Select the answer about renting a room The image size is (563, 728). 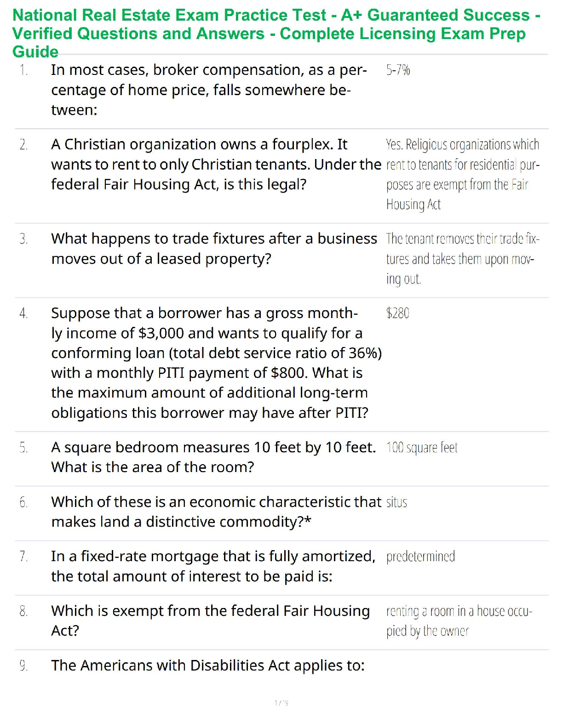click(459, 621)
